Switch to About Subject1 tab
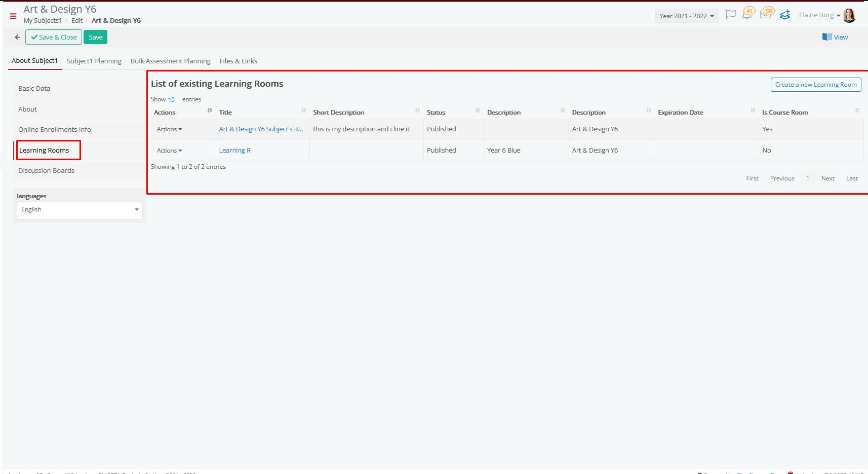 click(x=34, y=60)
